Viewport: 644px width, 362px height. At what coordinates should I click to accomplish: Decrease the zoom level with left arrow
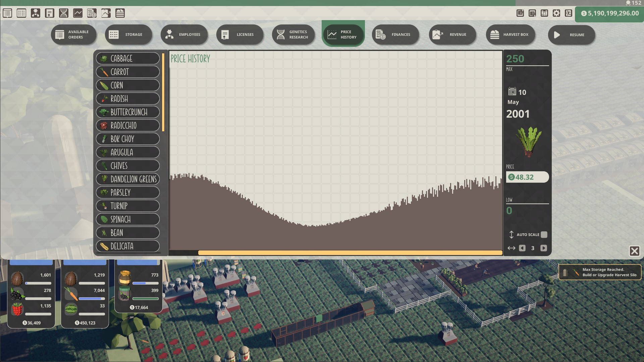pyautogui.click(x=522, y=248)
